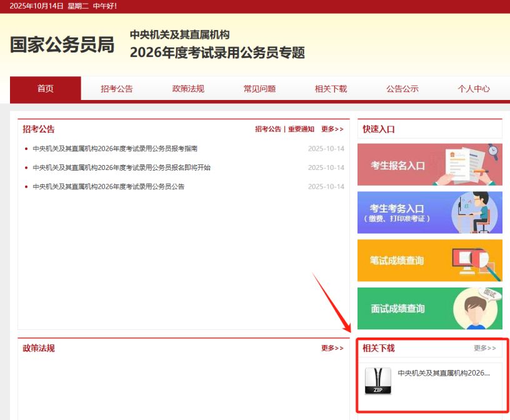Switch to the 重要通知 sub-tab
Screen dimensions: 510x420
pyautogui.click(x=301, y=129)
